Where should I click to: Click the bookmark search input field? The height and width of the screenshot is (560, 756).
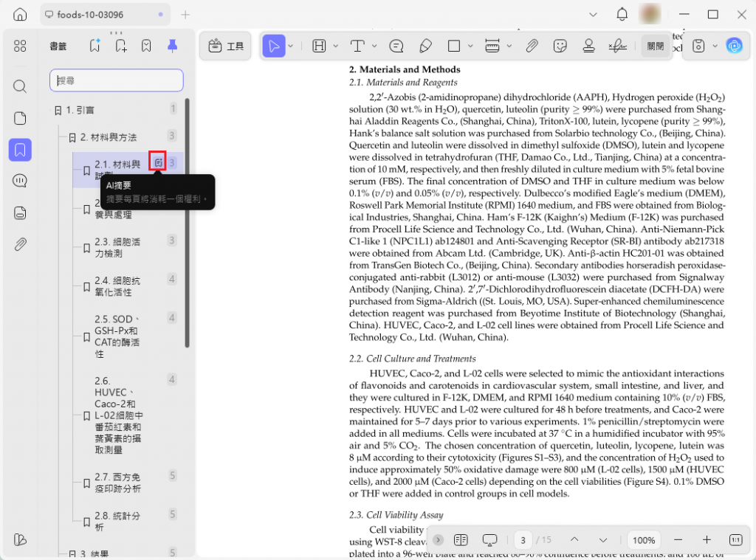117,80
